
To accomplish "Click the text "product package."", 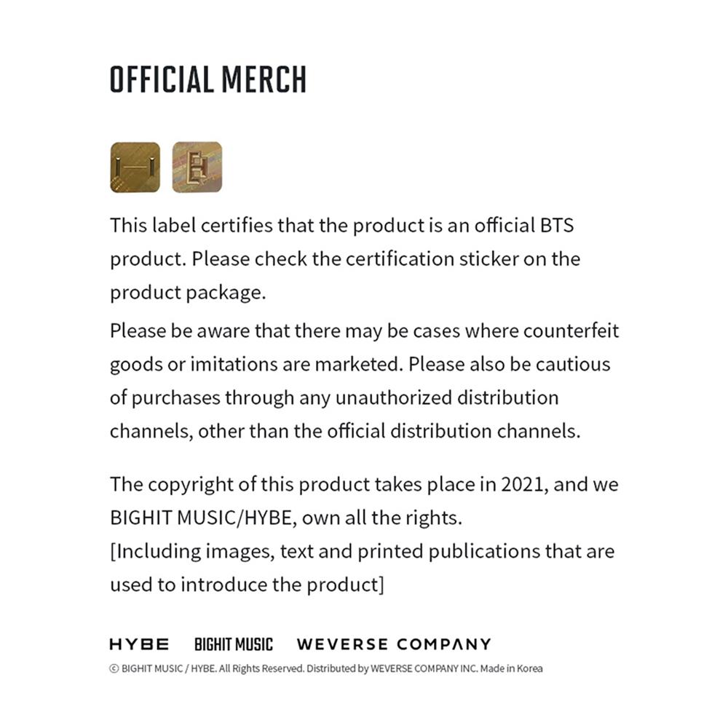I will point(189,292).
